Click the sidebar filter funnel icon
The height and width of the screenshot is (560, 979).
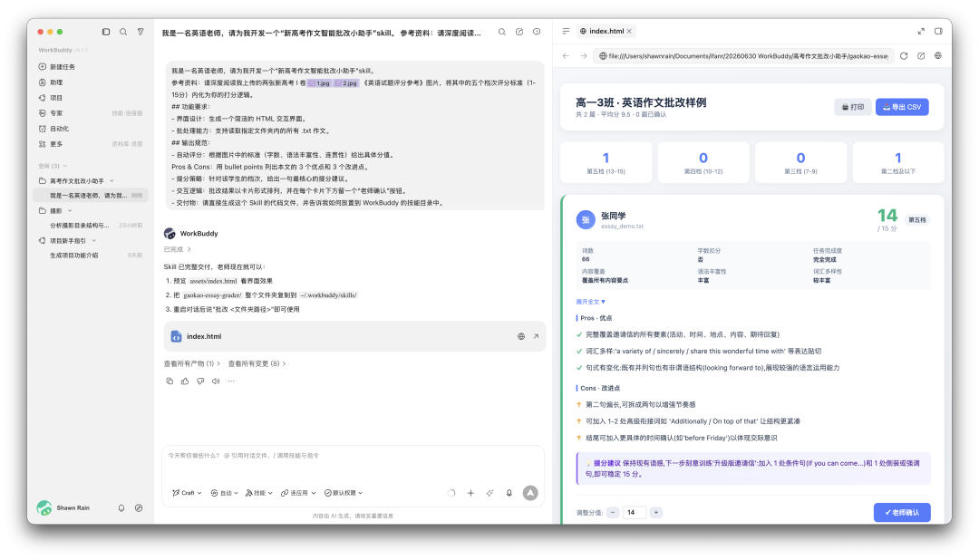[141, 32]
